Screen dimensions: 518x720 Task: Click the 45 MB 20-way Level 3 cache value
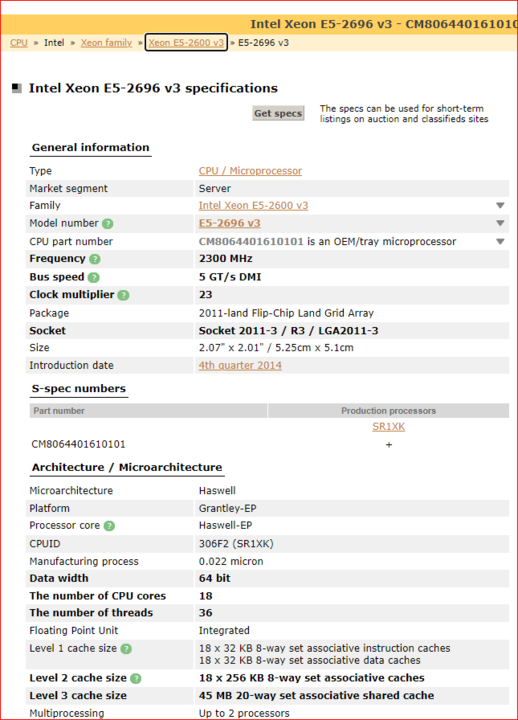316,696
